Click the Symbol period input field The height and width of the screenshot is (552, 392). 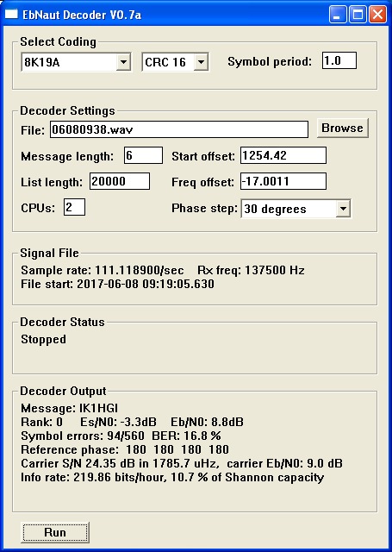tap(339, 60)
